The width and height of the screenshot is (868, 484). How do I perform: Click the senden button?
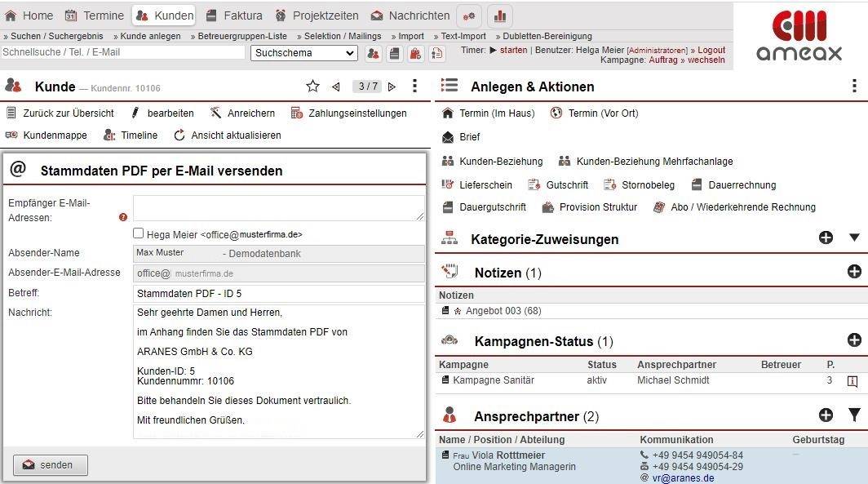click(x=51, y=465)
